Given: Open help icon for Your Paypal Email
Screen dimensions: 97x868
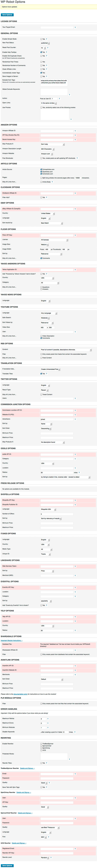Looking at the screenshot, I should click(75, 28).
